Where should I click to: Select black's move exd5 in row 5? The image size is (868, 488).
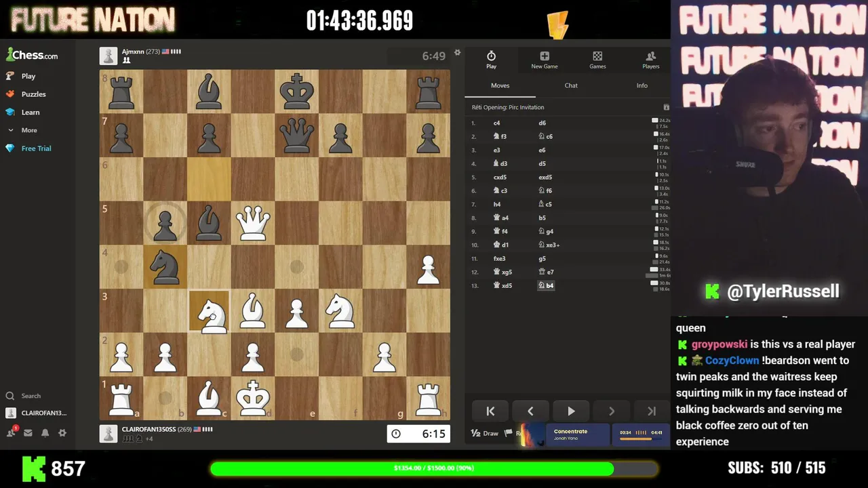click(x=545, y=177)
